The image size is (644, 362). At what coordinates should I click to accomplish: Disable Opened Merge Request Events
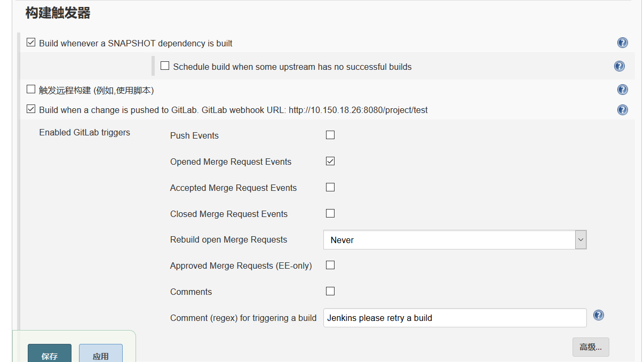click(x=330, y=161)
